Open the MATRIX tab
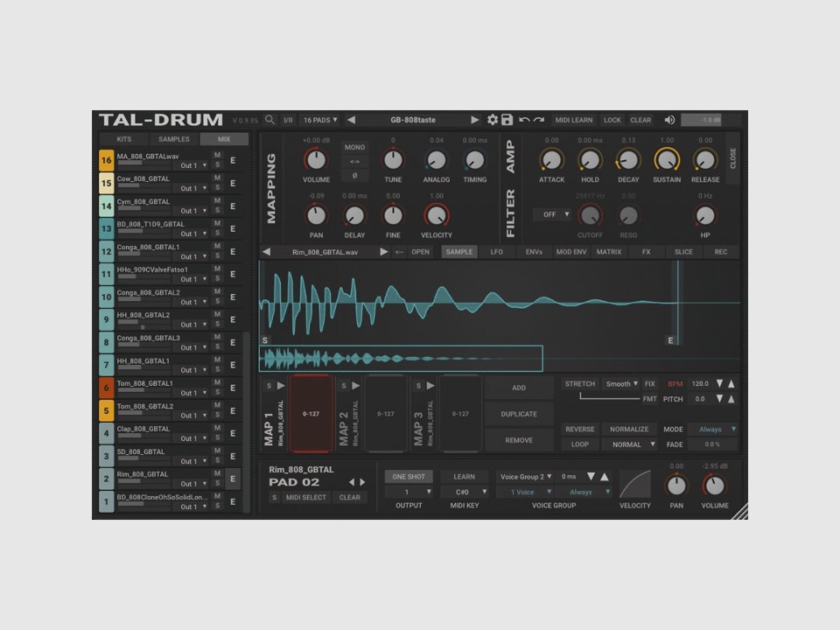The height and width of the screenshot is (630, 840). 609,252
